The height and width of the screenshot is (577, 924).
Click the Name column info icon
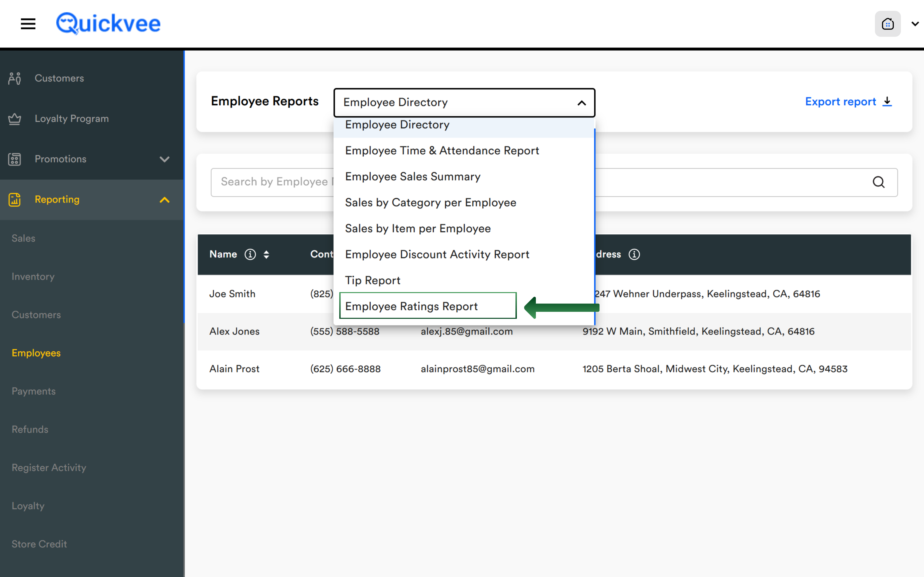[x=250, y=255]
